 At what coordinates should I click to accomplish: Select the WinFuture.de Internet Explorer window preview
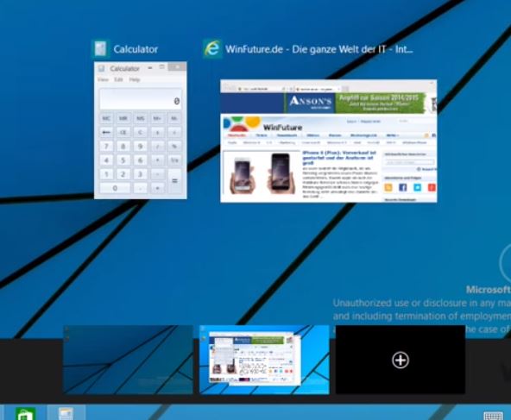coord(329,141)
